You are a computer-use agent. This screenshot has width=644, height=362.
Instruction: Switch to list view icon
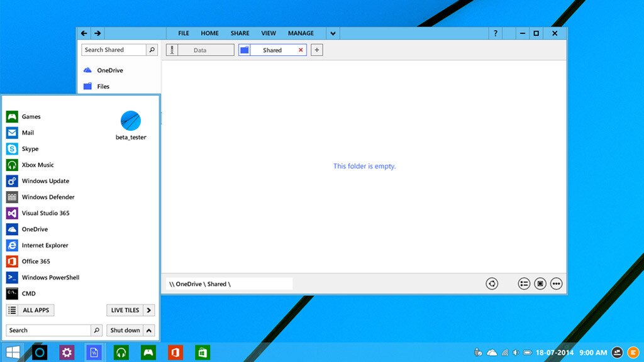[524, 283]
